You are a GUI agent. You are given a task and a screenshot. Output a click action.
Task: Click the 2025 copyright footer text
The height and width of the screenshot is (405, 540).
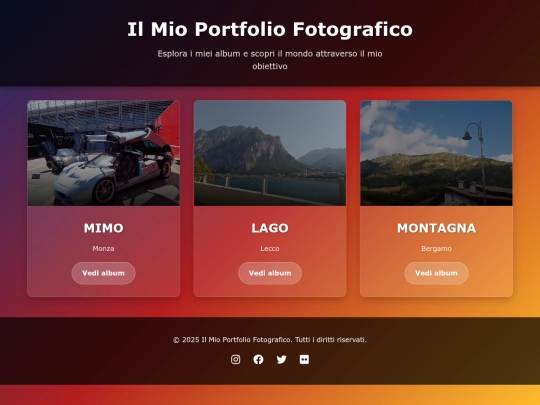point(270,340)
